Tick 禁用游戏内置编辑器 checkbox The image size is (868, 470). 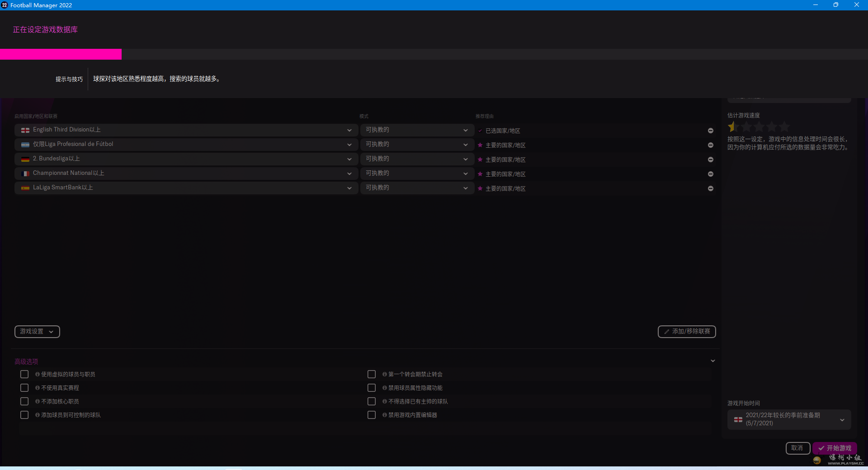tap(372, 415)
